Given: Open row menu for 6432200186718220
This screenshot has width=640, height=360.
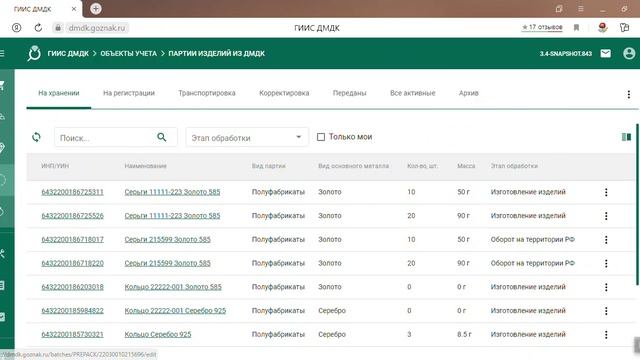Looking at the screenshot, I should click(x=606, y=263).
